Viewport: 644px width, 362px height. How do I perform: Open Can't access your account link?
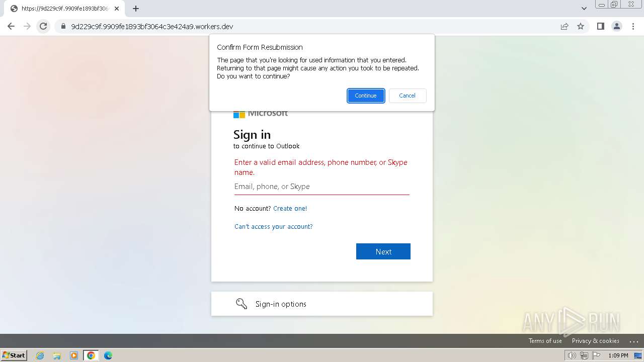pos(273,227)
